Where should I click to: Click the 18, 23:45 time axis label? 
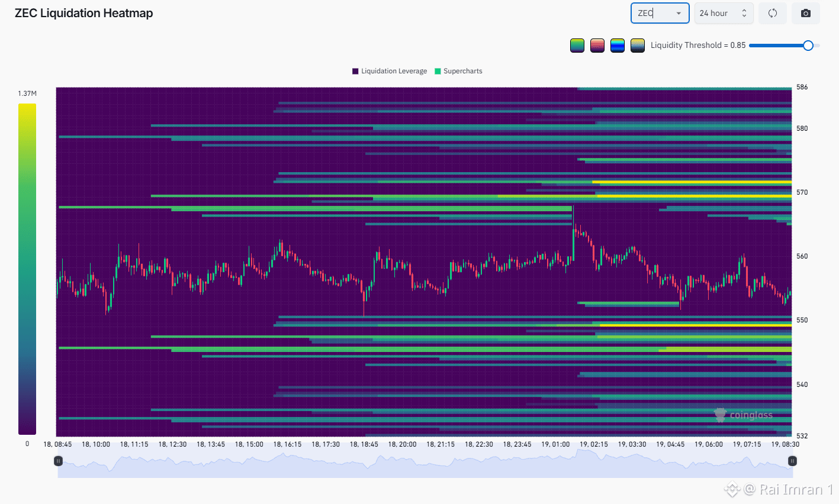coord(517,444)
